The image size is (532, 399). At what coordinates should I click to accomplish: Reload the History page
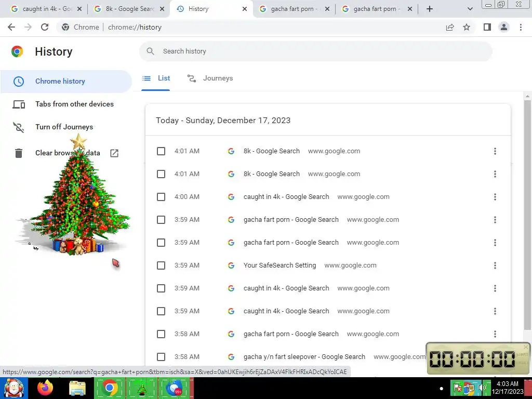(45, 27)
